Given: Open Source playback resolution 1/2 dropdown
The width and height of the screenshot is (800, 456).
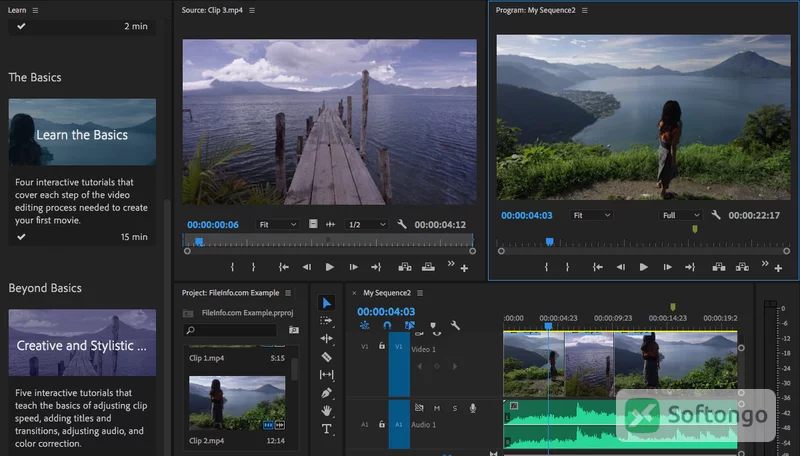Looking at the screenshot, I should click(x=366, y=224).
